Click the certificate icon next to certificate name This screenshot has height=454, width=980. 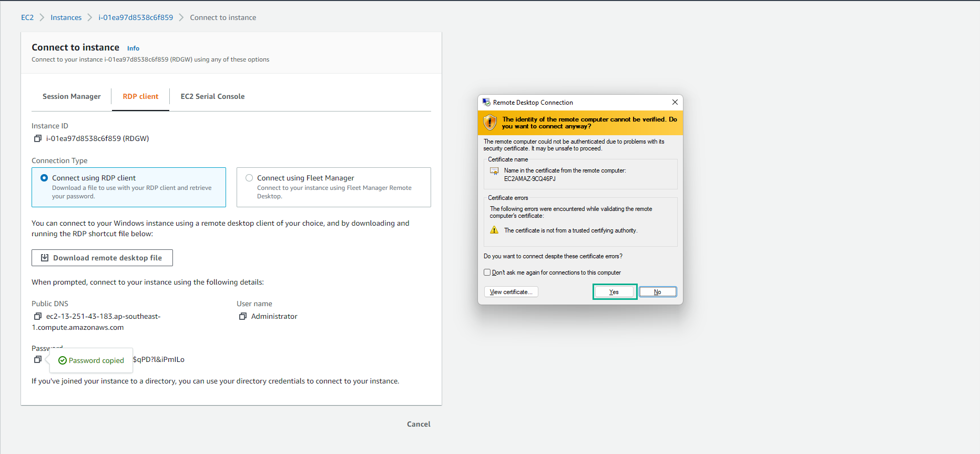[x=494, y=171]
